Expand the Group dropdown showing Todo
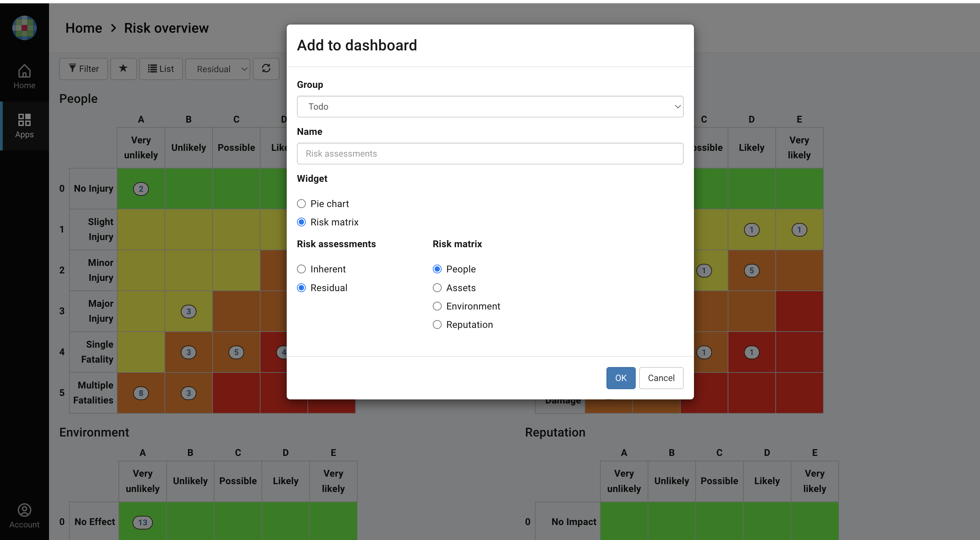The height and width of the screenshot is (540, 980). [490, 107]
